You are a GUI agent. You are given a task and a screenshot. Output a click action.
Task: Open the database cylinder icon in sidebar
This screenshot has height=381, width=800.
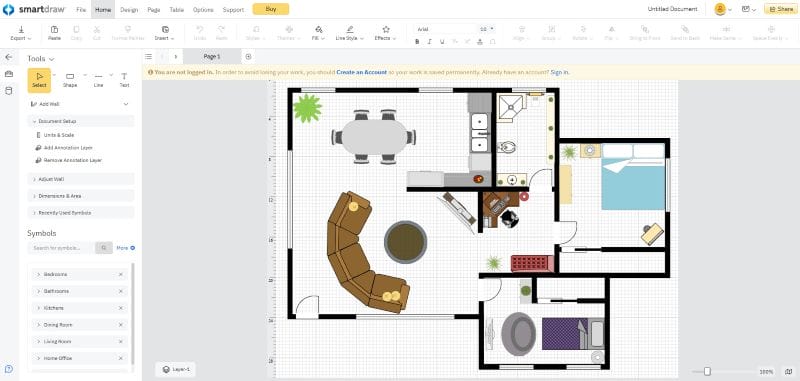[x=8, y=91]
